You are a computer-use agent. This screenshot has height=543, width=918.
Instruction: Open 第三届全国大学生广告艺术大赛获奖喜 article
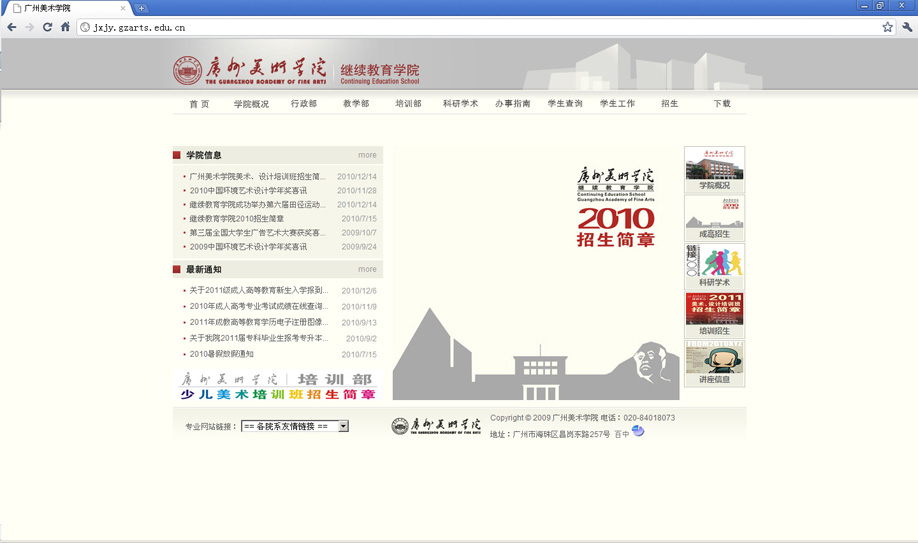pos(257,233)
